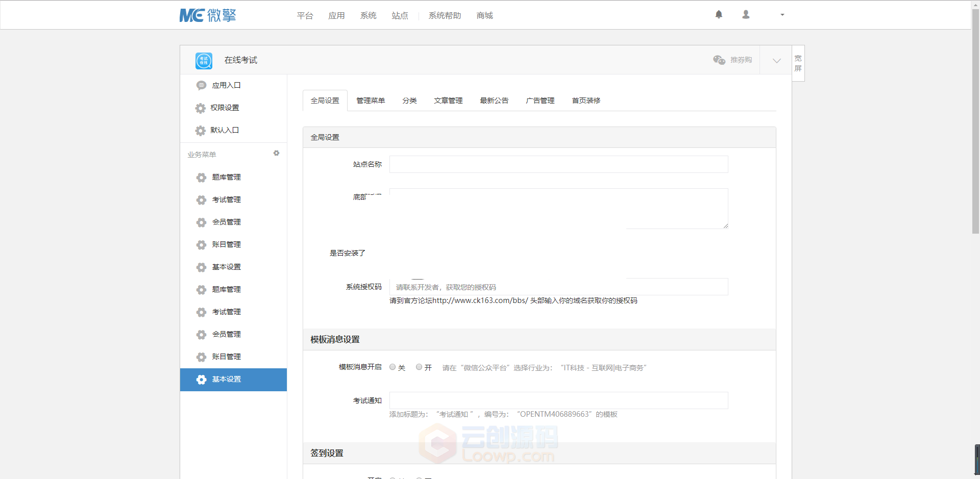Click the page vertical scrollbar thumb
Viewport: 980px width, 479px height.
click(975, 120)
